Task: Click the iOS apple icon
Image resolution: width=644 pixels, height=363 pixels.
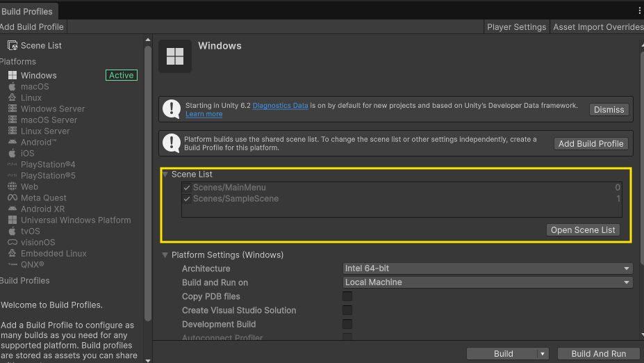Action: tap(13, 153)
